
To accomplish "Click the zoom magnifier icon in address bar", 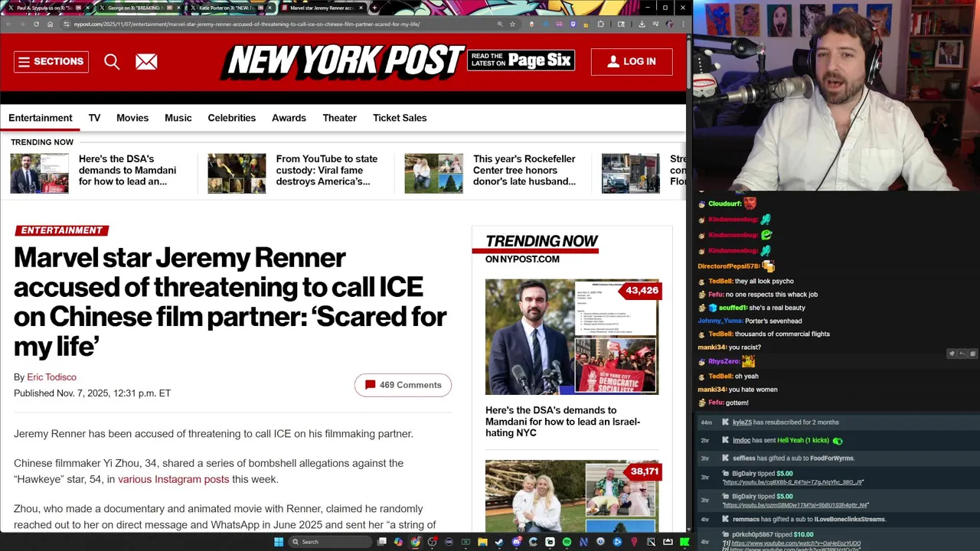I will [x=500, y=24].
